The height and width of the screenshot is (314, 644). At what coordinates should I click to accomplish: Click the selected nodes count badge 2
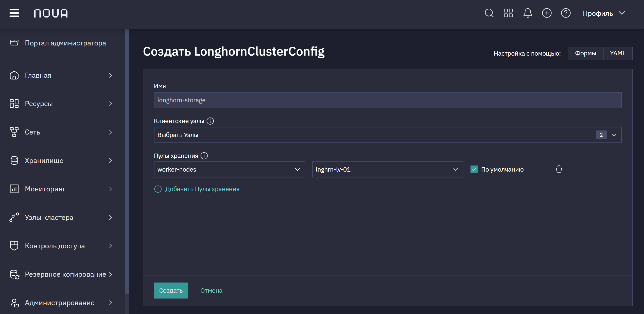pos(601,135)
